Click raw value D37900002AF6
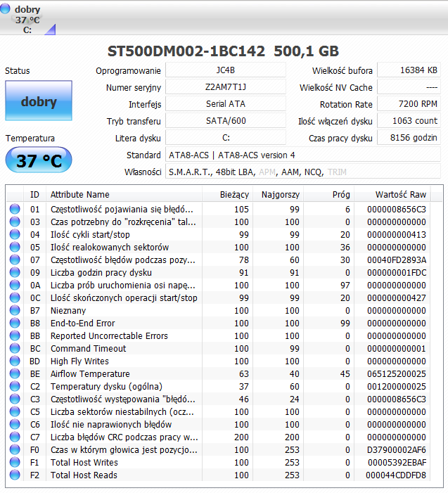This screenshot has height=493, width=448. [397, 450]
